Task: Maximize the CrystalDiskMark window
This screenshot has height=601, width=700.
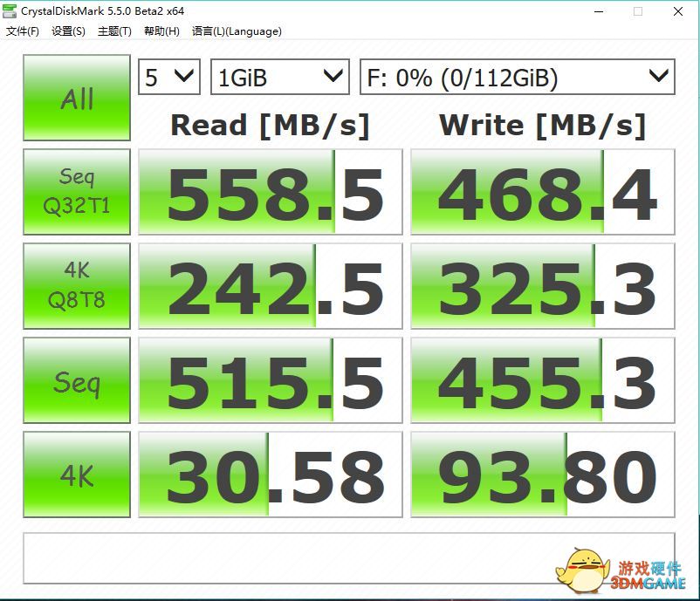Action: (x=638, y=11)
